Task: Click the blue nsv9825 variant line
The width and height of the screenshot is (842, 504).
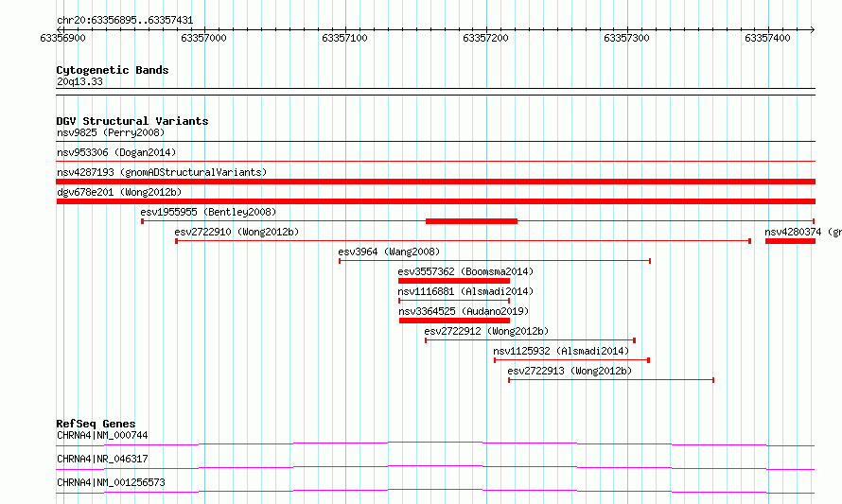Action: (x=435, y=142)
